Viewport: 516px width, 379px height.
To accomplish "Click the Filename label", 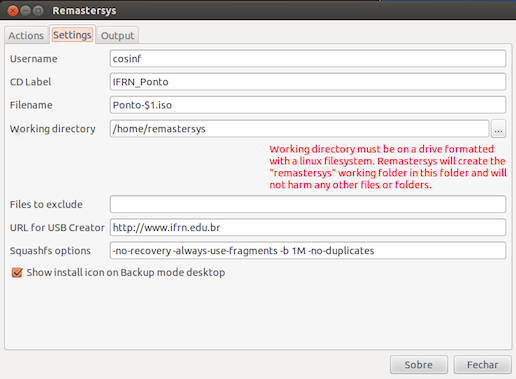I will coord(31,105).
